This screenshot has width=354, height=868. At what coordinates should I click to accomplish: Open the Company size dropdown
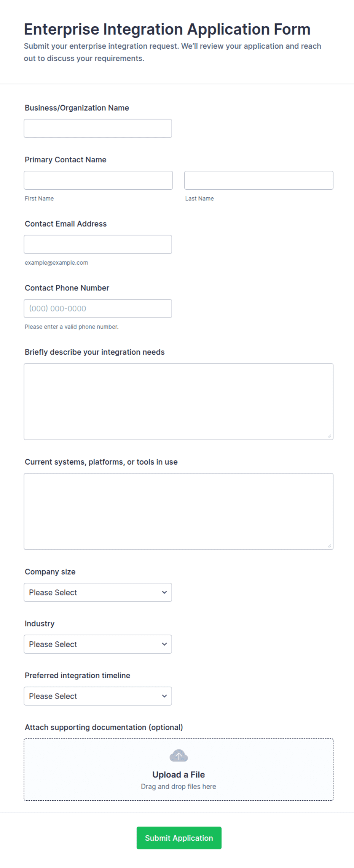tap(98, 592)
